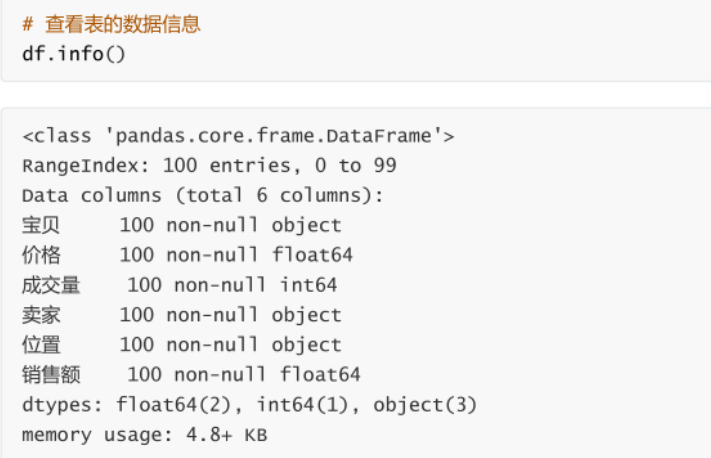Image resolution: width=711 pixels, height=458 pixels.
Task: Click the df.info() code line
Action: pos(73,54)
